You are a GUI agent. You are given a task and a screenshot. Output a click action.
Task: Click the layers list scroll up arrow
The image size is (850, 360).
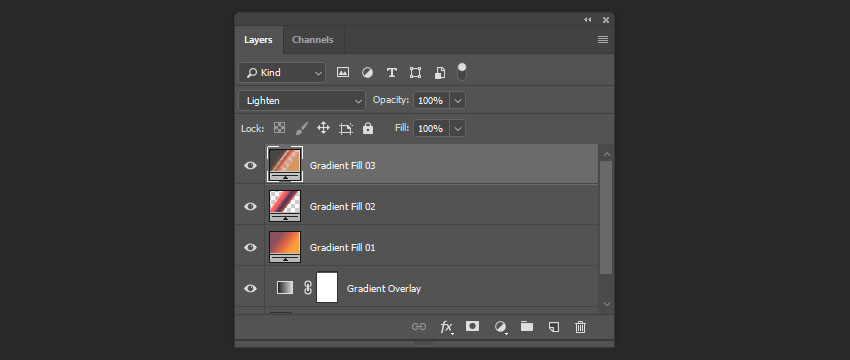607,155
